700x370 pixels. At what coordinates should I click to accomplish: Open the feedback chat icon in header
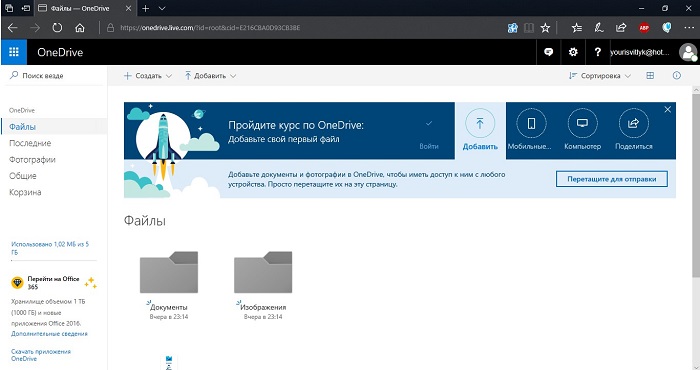[548, 52]
